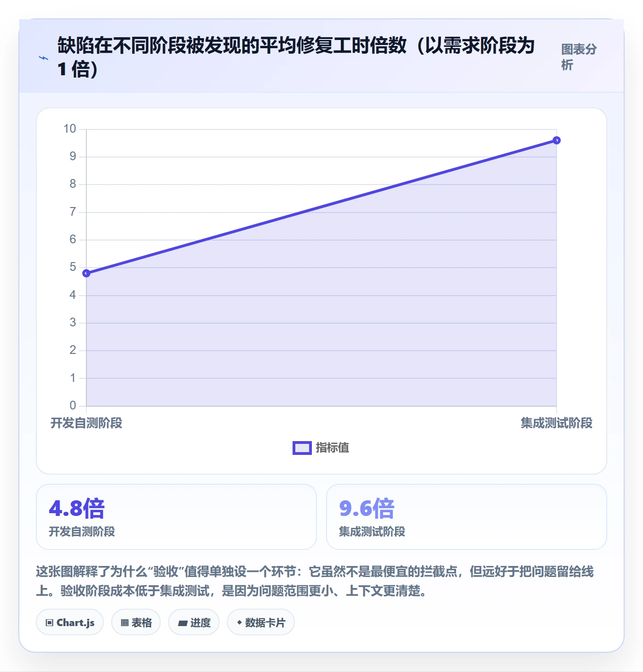
Task: Click the y-axis value 0
Action: pyautogui.click(x=73, y=405)
